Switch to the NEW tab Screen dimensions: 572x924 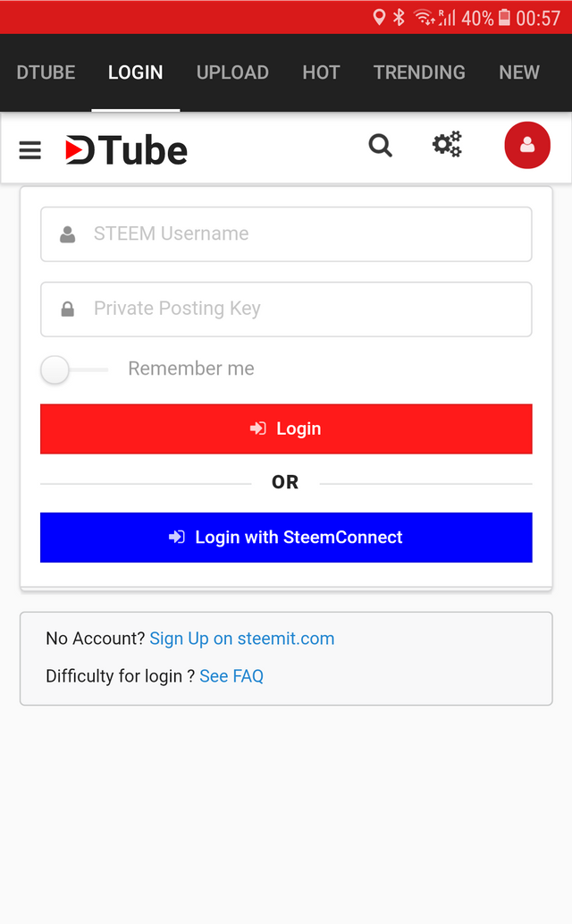click(519, 72)
